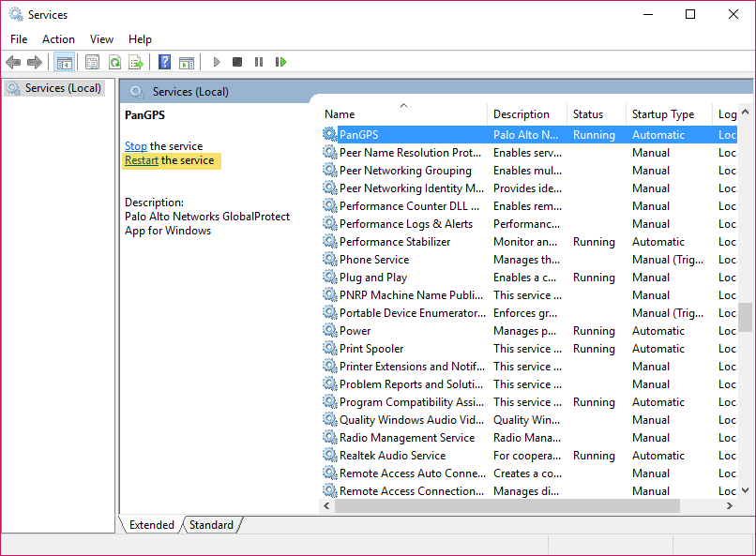Click the Back arrow in the toolbar
This screenshot has height=556, width=756.
tap(13, 62)
